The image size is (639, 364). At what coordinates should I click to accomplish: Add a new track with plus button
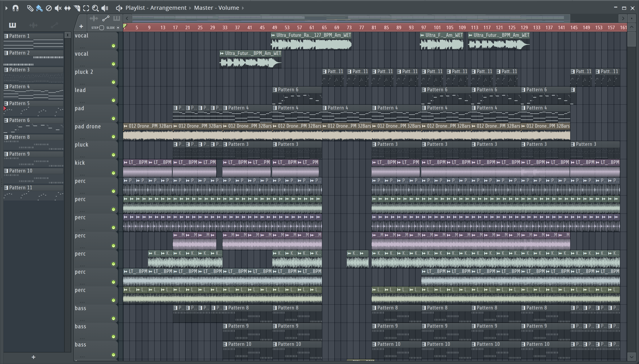(x=81, y=27)
